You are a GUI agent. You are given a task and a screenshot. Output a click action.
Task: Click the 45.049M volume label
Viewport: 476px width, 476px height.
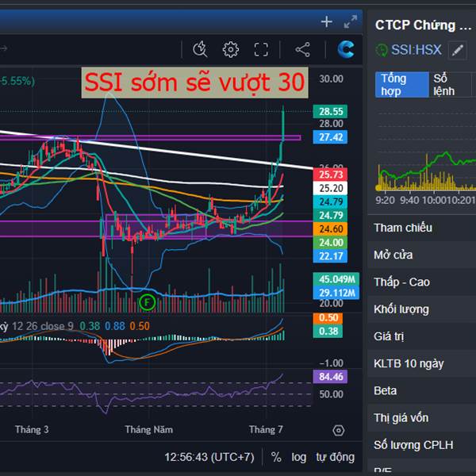pyautogui.click(x=336, y=279)
